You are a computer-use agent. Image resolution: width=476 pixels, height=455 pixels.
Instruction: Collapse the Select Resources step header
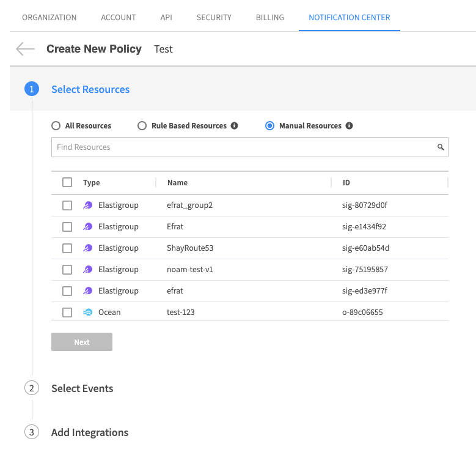90,89
